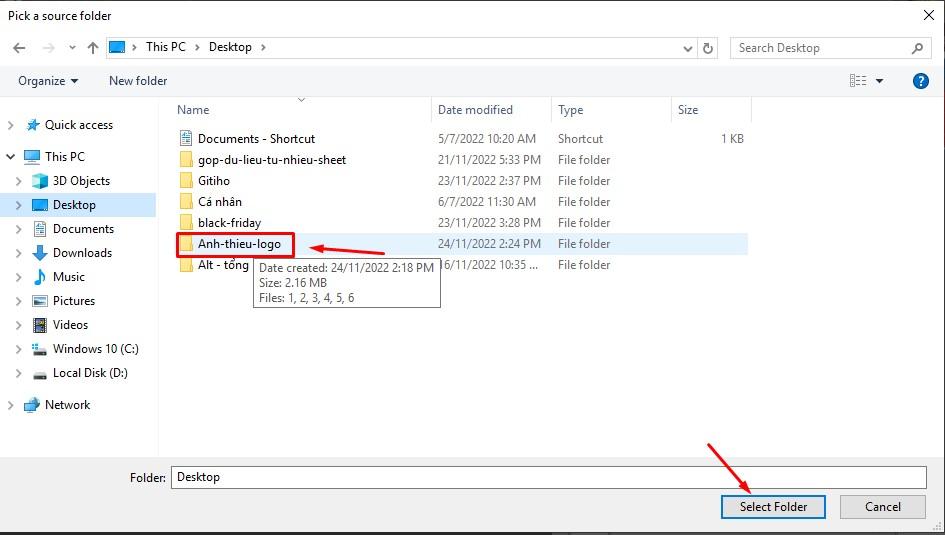Open help with the question mark icon

[x=920, y=81]
